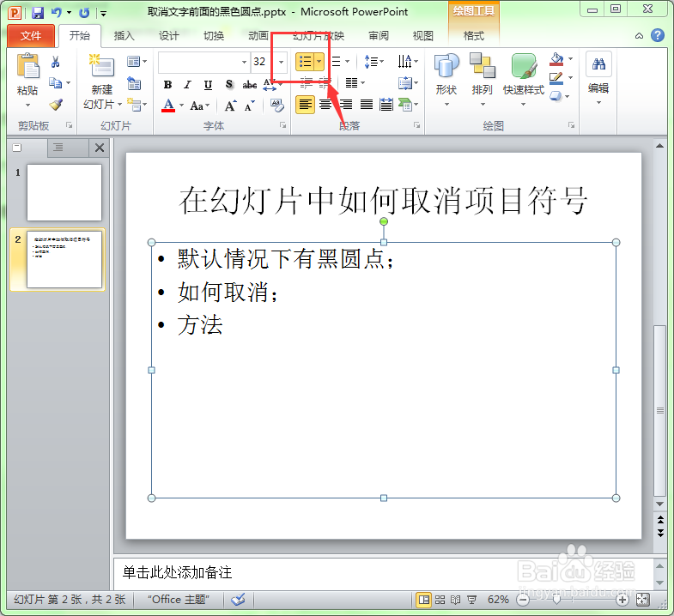Toggle align text right

[346, 105]
